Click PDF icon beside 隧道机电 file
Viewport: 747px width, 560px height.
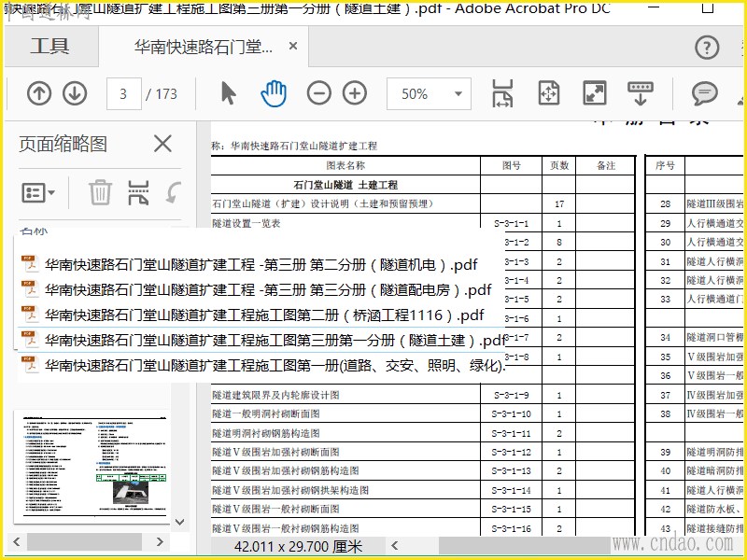click(30, 264)
